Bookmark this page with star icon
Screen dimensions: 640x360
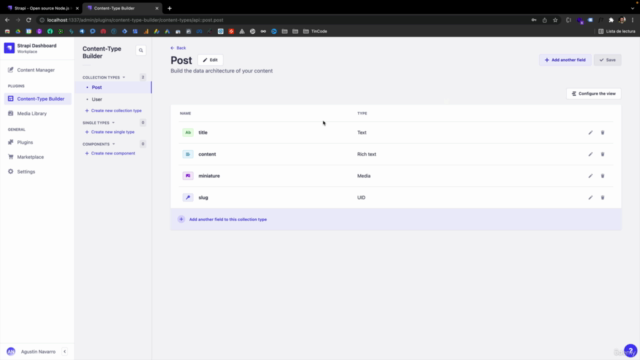pos(555,20)
